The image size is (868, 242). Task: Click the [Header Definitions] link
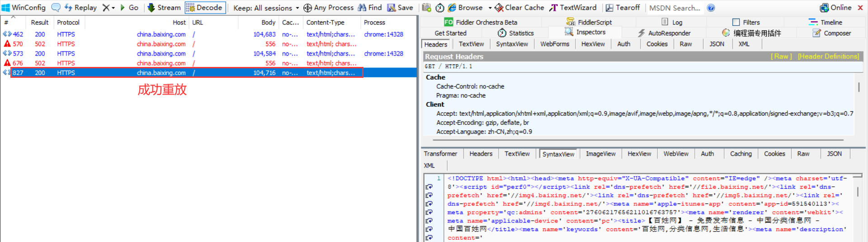tap(828, 57)
